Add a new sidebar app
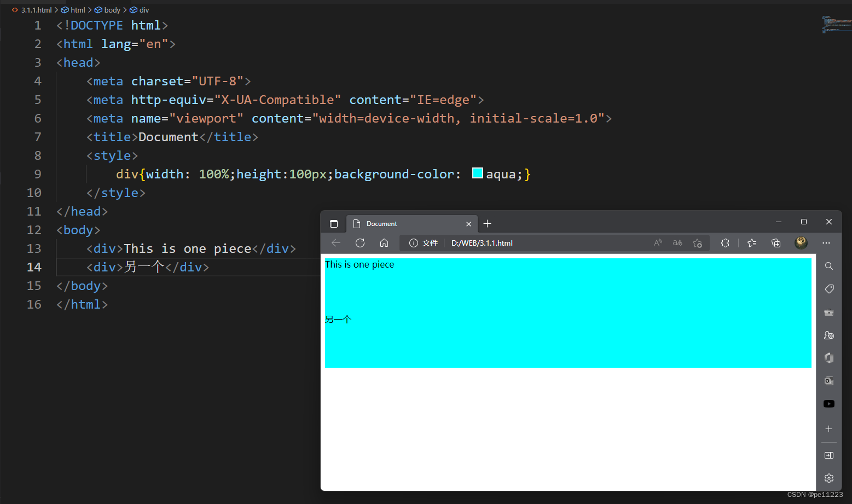Viewport: 852px width, 504px height. pos(829,429)
